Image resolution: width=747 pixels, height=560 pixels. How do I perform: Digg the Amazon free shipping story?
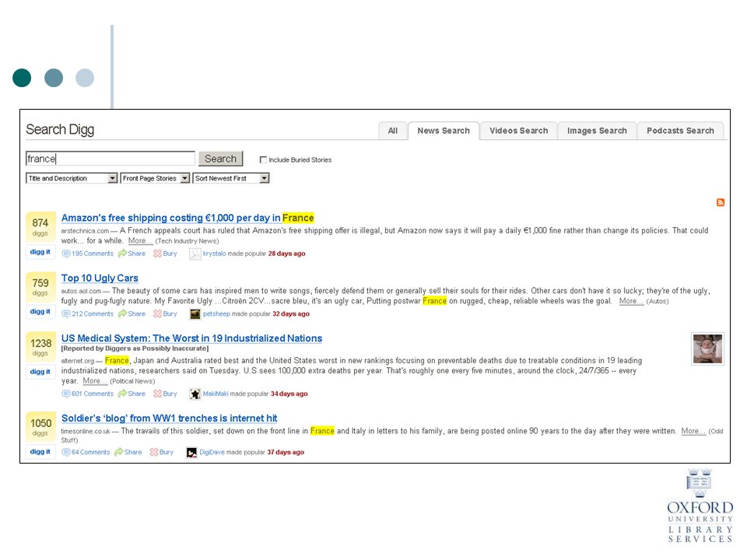pos(40,252)
